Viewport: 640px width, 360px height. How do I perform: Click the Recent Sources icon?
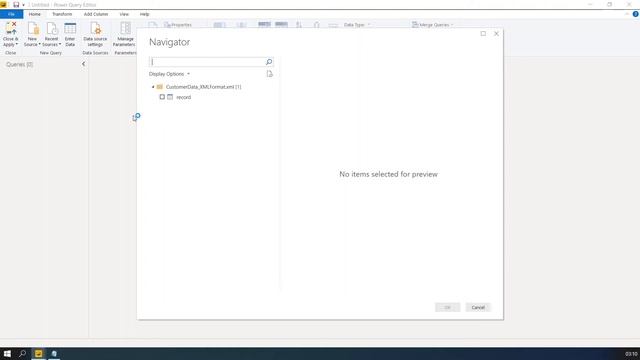point(52,29)
